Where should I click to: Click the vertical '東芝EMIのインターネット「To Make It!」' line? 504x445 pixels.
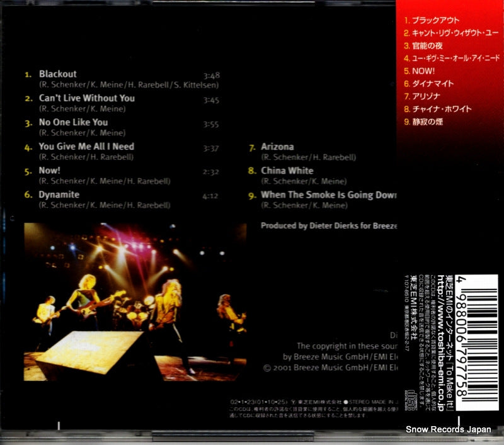pyautogui.click(x=449, y=342)
